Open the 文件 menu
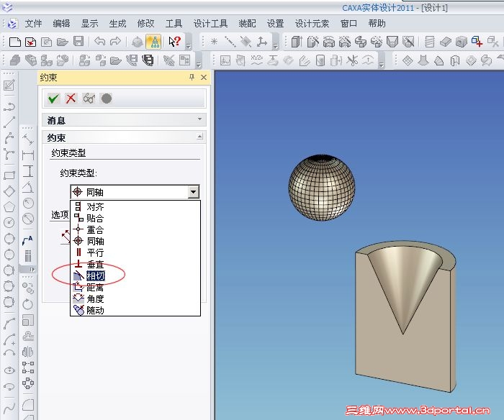This screenshot has height=420, width=504. (x=33, y=24)
